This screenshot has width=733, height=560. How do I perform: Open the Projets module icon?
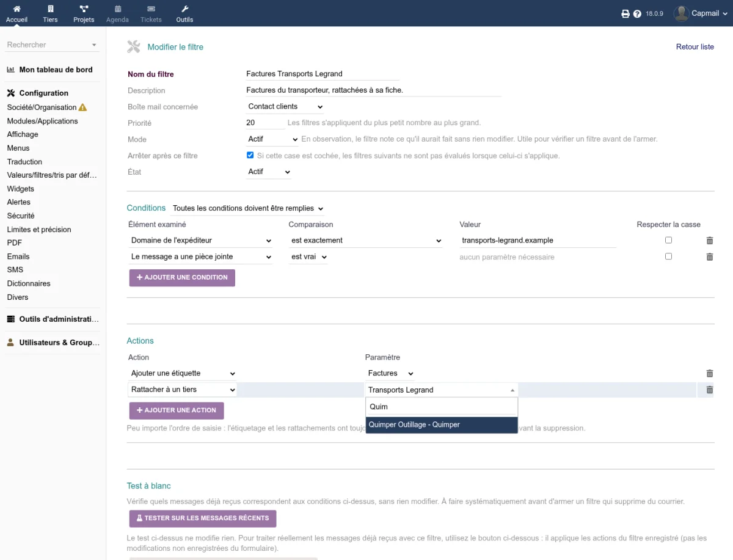(84, 9)
